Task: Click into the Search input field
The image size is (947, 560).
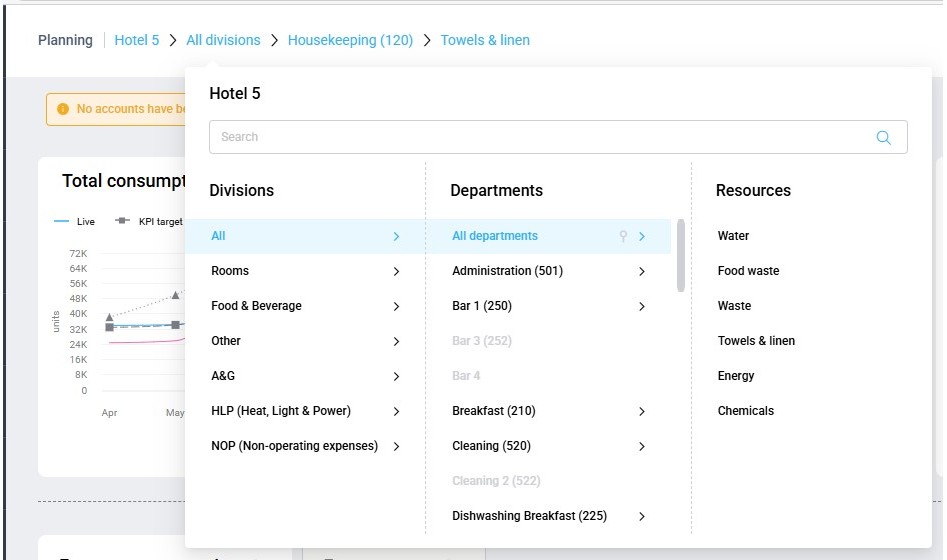Action: (x=540, y=137)
